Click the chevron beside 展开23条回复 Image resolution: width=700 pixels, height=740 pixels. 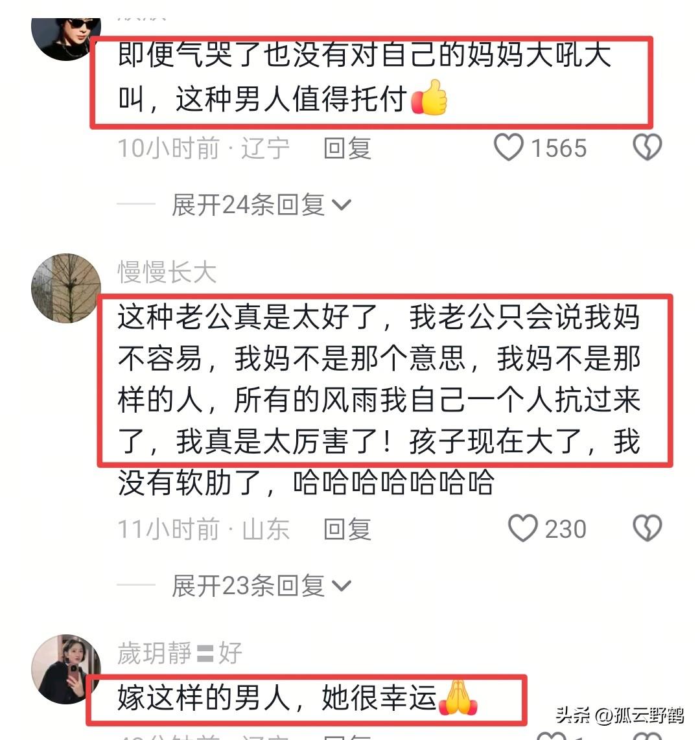point(342,586)
